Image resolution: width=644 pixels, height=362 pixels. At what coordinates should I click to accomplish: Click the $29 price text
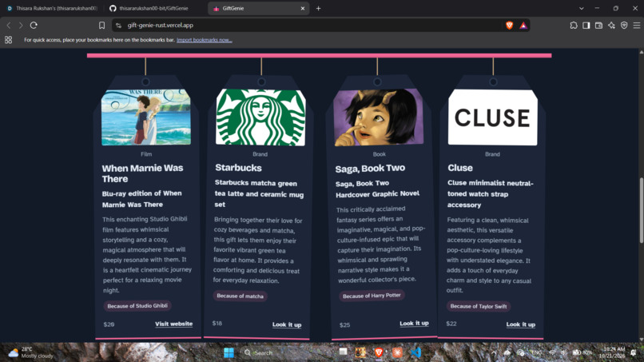[109, 324]
